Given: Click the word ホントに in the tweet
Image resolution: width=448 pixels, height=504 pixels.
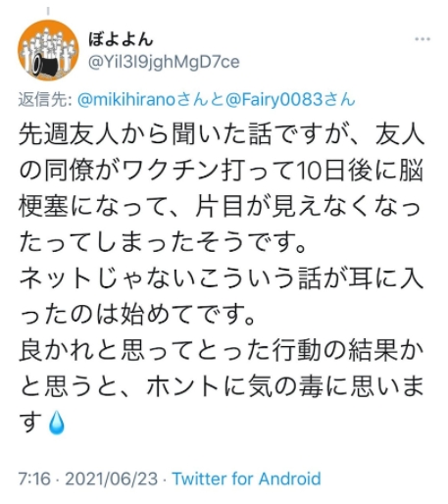Looking at the screenshot, I should pos(196,386).
